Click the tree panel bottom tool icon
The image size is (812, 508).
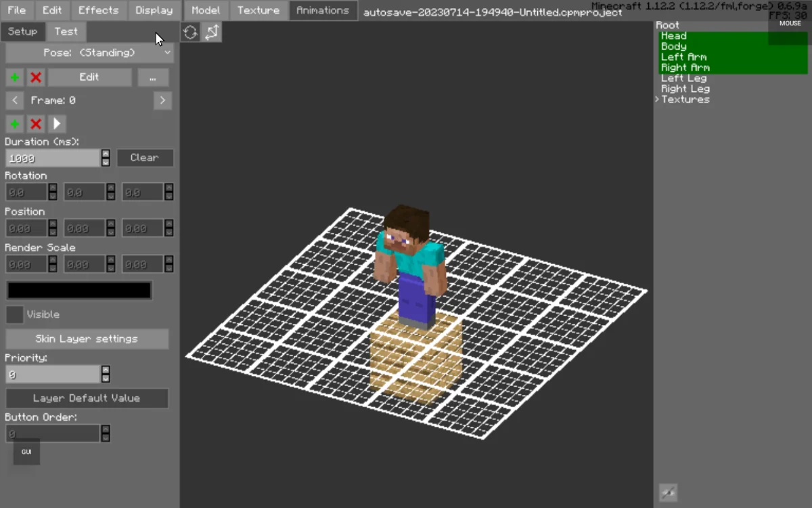coord(668,492)
